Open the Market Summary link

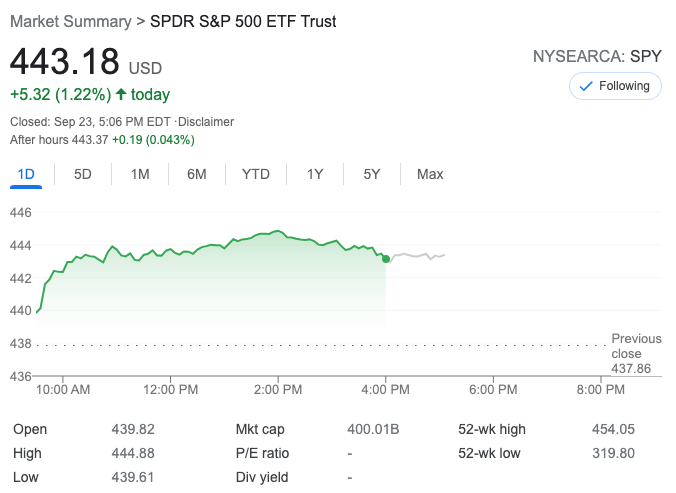tap(70, 21)
